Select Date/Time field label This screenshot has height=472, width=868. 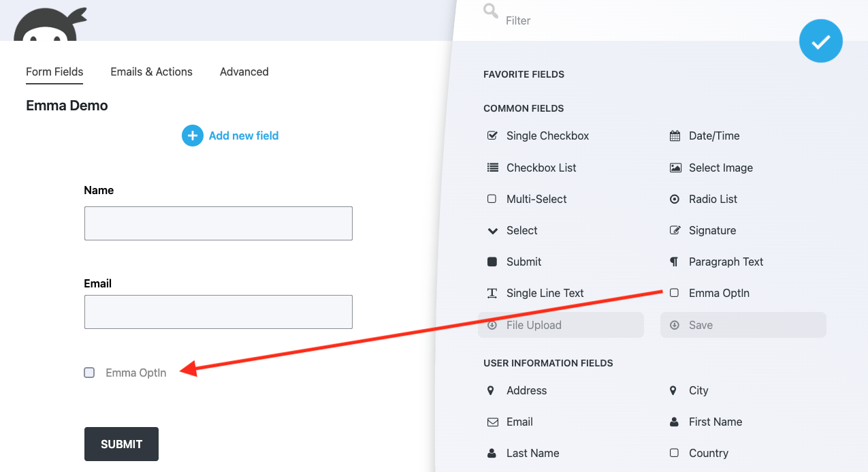click(x=714, y=136)
